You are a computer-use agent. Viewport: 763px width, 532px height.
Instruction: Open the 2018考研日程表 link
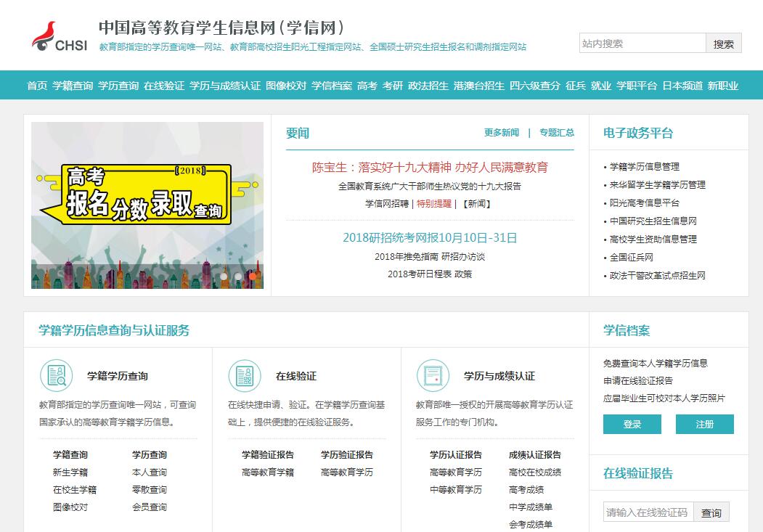pos(420,274)
